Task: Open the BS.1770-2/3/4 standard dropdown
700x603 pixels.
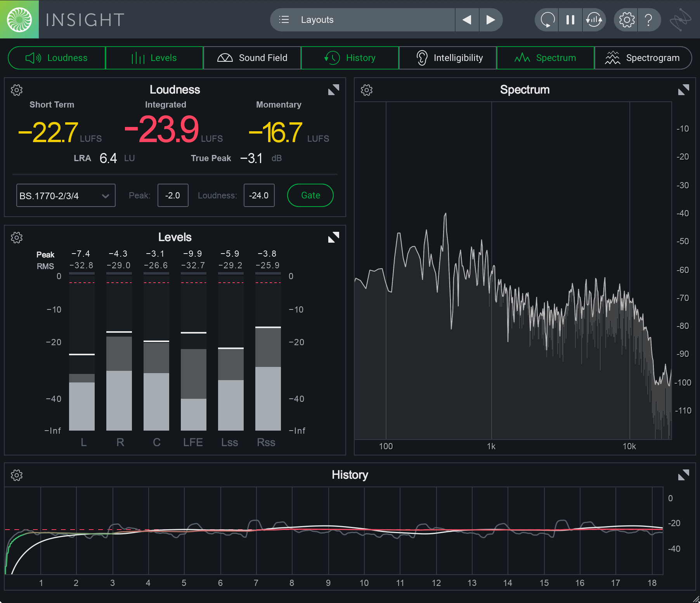Action: 66,195
